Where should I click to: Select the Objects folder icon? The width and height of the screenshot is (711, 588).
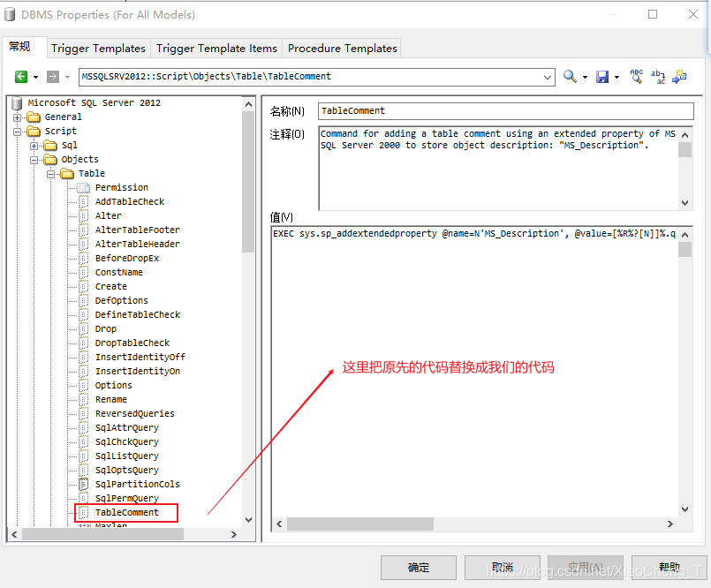coord(50,160)
